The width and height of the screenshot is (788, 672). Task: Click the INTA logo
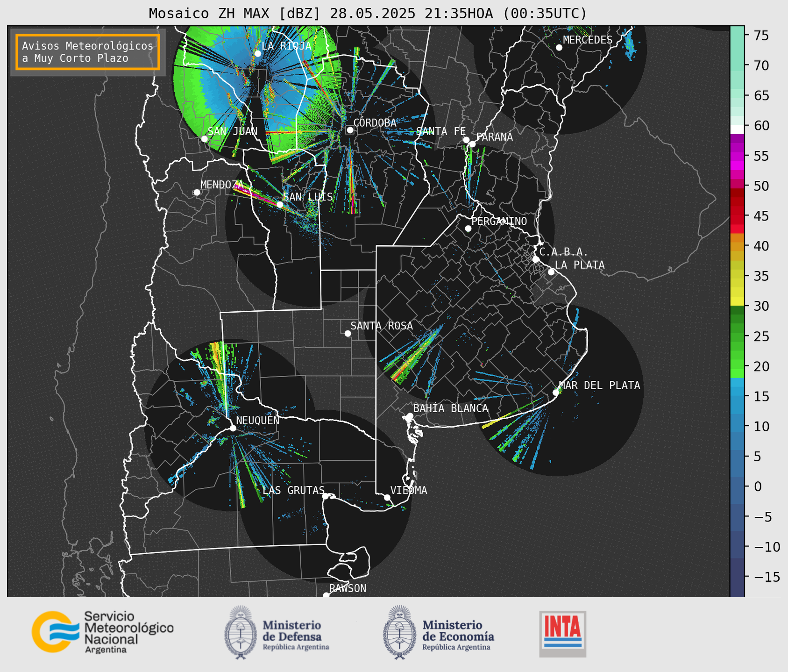click(562, 634)
